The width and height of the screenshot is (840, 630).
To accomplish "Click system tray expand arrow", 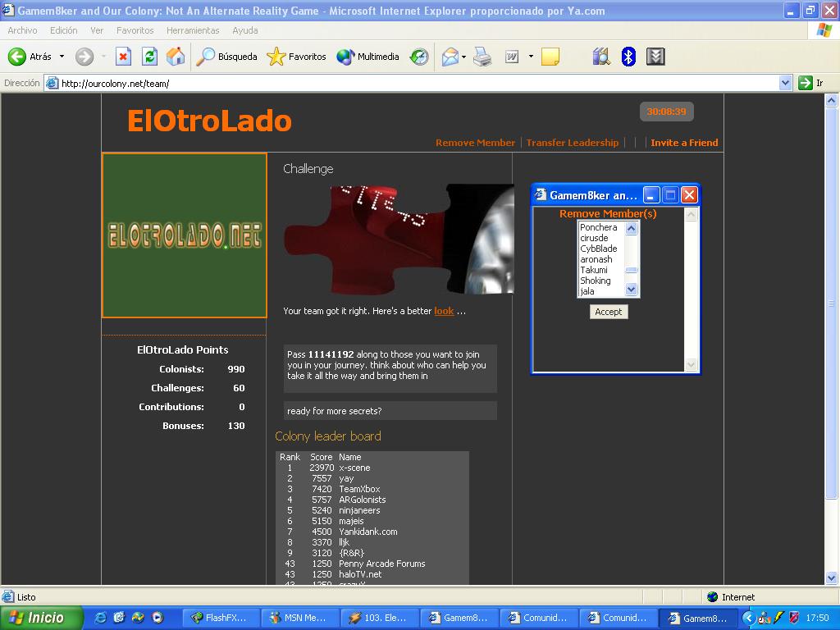I will [x=749, y=618].
